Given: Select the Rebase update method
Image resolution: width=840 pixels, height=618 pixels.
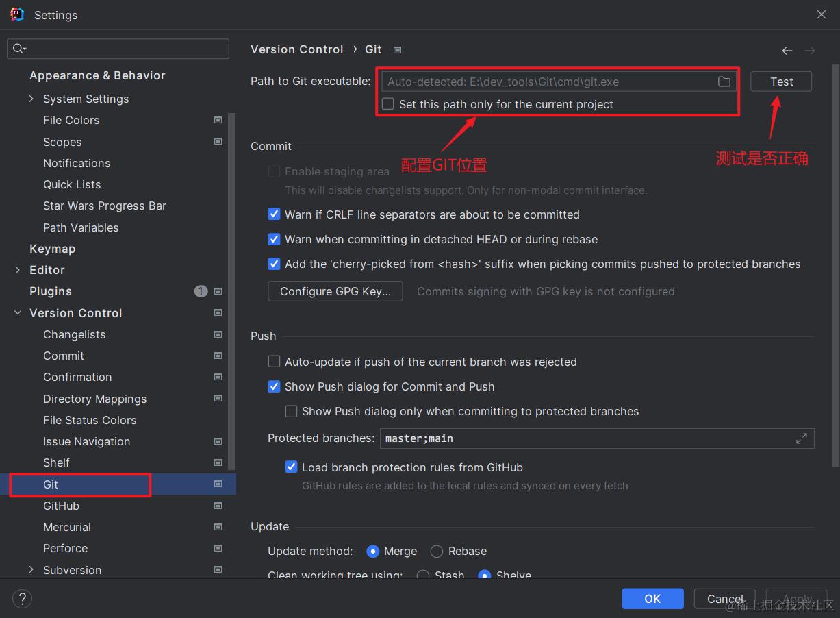Looking at the screenshot, I should 437,551.
